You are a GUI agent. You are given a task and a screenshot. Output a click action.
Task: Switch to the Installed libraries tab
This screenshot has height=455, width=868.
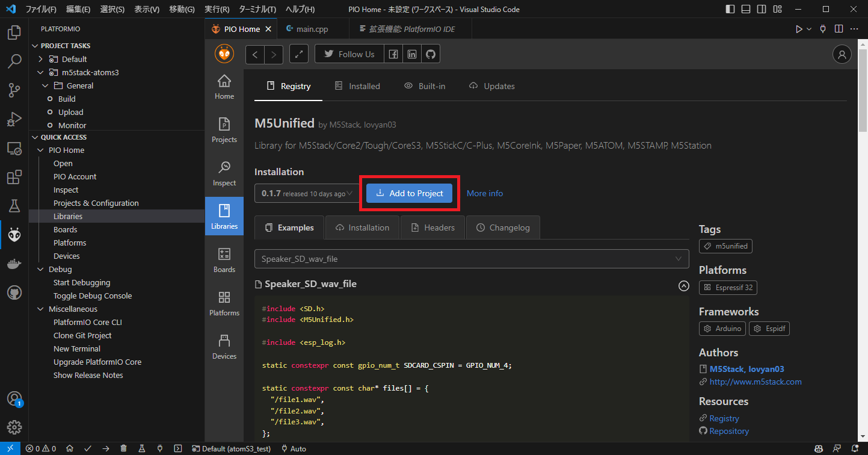[357, 86]
